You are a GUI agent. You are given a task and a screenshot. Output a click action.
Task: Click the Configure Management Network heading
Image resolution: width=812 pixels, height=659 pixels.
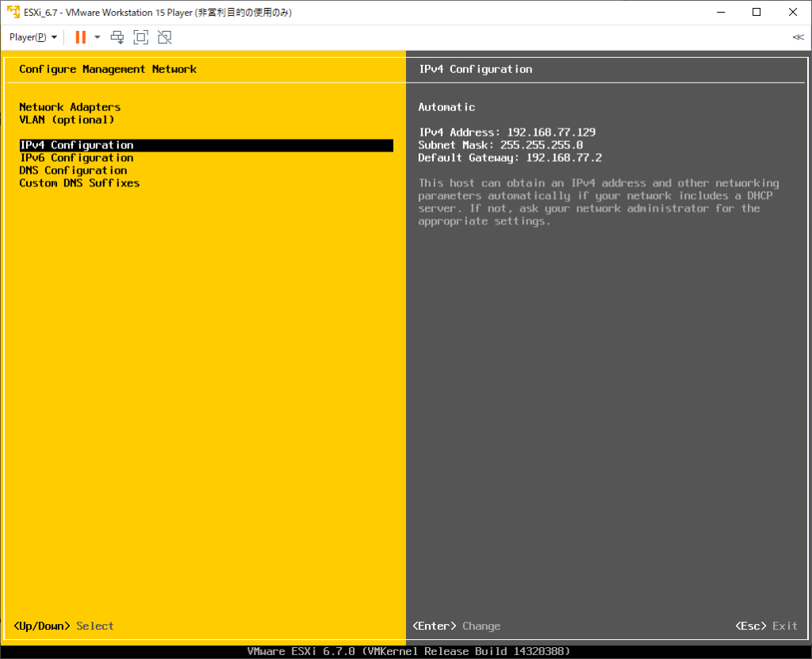point(108,69)
